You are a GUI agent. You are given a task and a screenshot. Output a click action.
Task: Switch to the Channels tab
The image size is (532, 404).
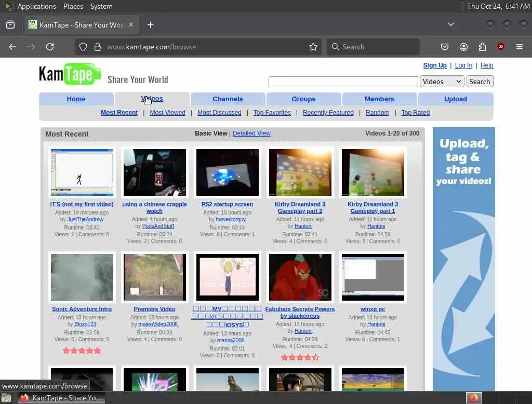pos(228,99)
